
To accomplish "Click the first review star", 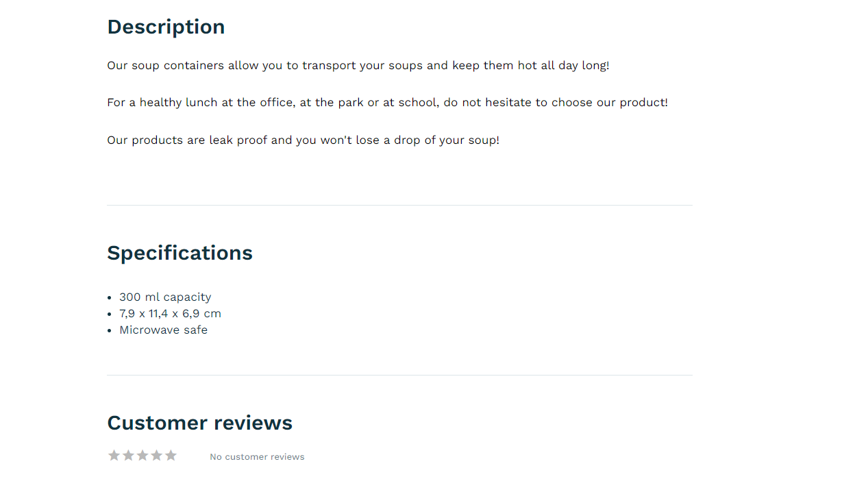I will coord(114,456).
